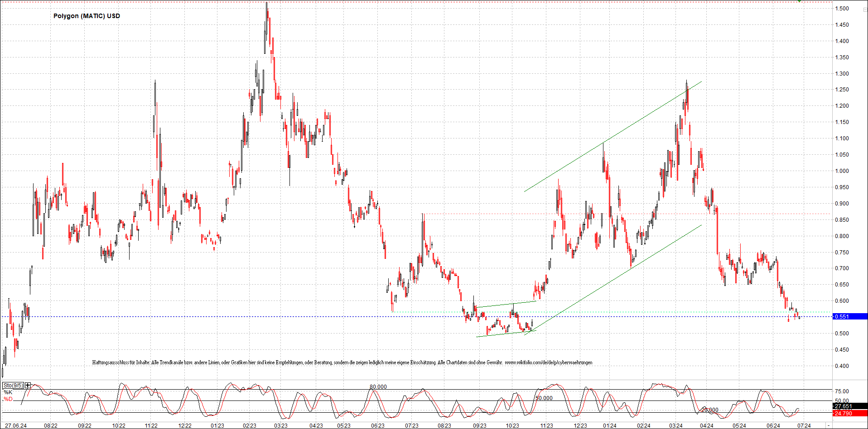868x429 pixels.
Task: Click the green triangle marker at the chart top
Action: [x=800, y=1]
